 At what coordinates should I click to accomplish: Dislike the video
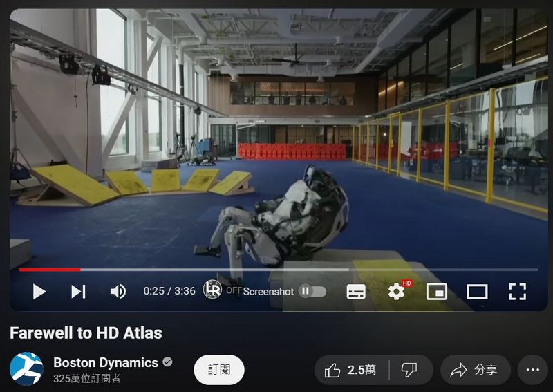pos(410,370)
